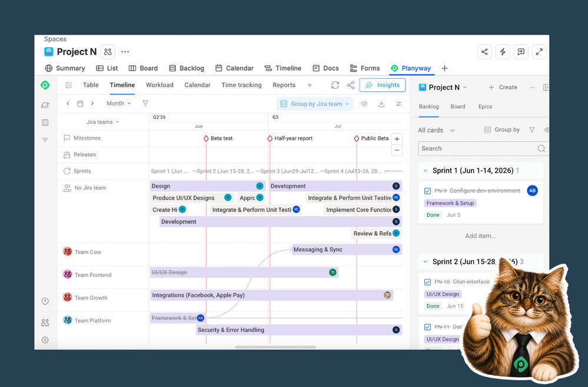This screenshot has height=387, width=588.
Task: Open the Month scale dropdown
Action: [118, 103]
